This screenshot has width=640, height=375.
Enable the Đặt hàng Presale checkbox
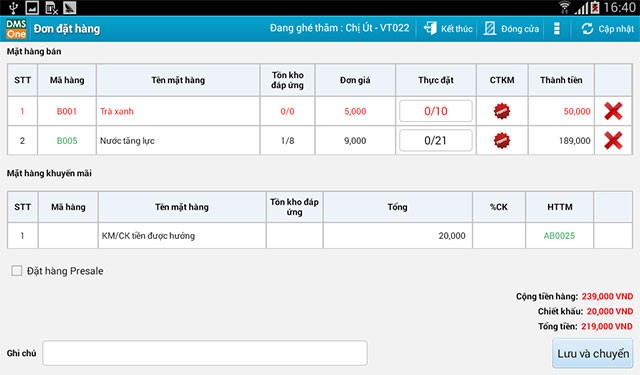click(17, 271)
